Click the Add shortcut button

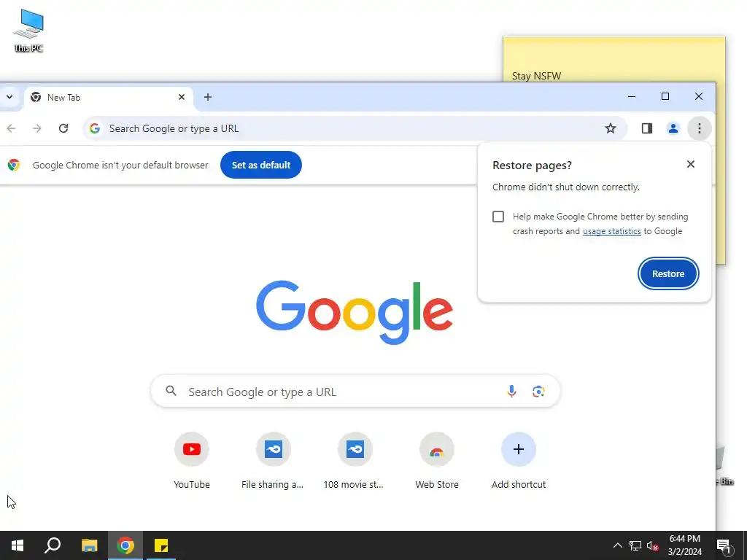519,460
